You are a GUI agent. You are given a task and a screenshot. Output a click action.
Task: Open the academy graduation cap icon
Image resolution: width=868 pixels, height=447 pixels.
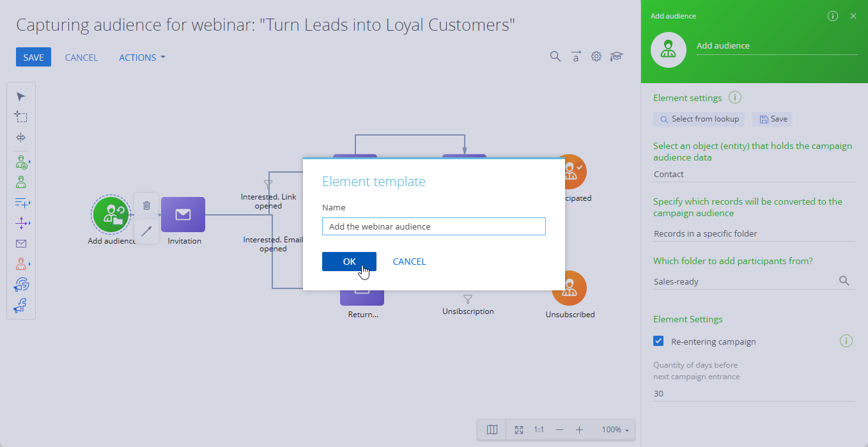pyautogui.click(x=616, y=56)
